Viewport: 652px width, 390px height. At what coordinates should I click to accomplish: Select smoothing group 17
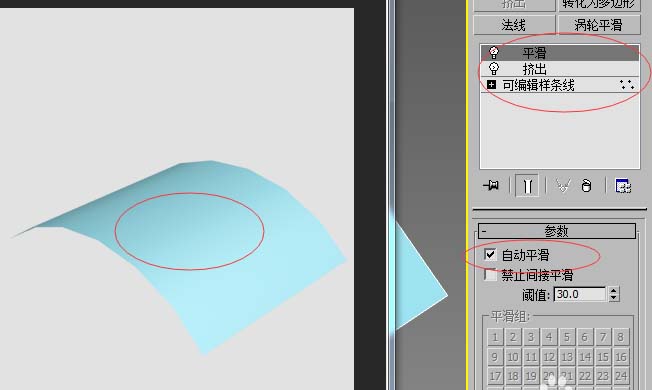tap(495, 376)
